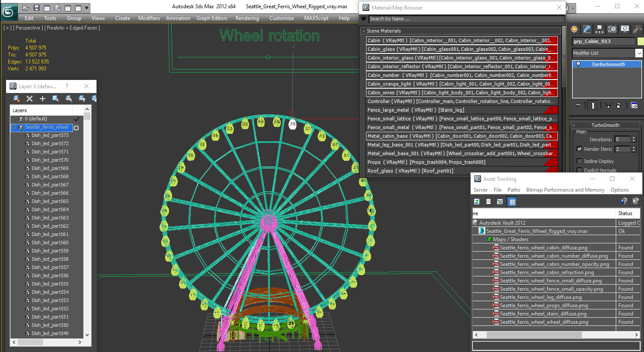Open the Paths menu in Asset Tracking

514,190
